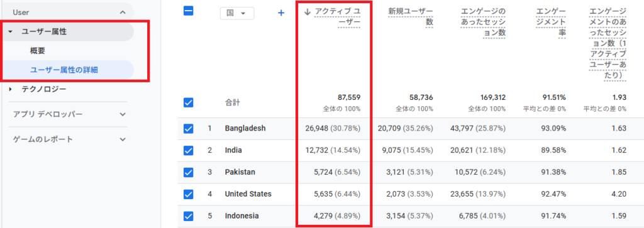
Task: Toggle the India row checkbox
Action: [x=189, y=151]
